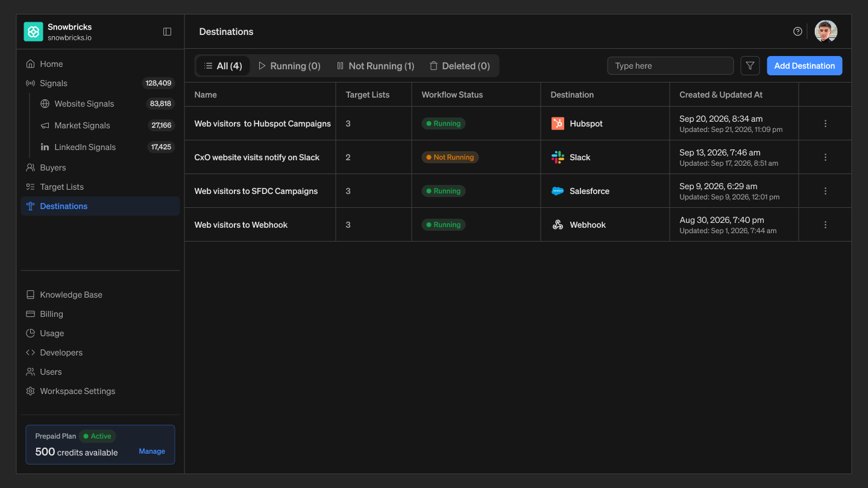Open more options for SFDC Campaigns row
This screenshot has width=868, height=488.
825,191
